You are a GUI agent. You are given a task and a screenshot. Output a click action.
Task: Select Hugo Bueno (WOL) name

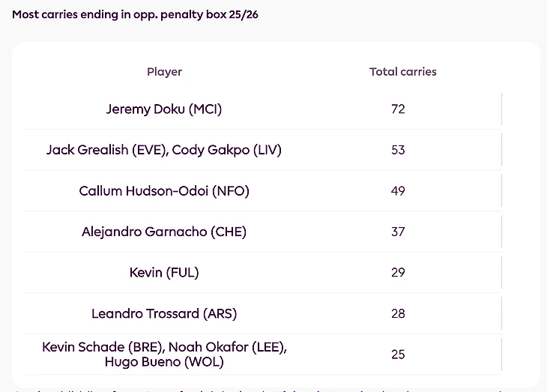164,362
